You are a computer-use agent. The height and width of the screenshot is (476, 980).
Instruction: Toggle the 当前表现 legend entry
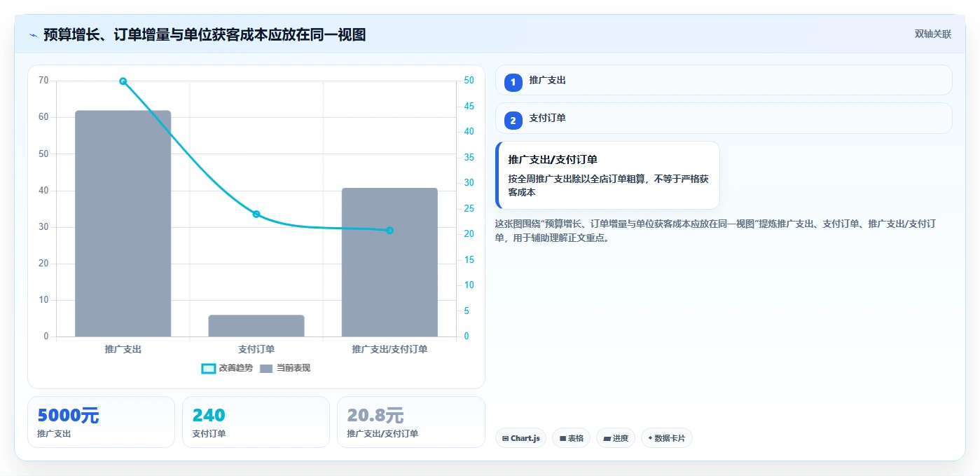point(285,368)
